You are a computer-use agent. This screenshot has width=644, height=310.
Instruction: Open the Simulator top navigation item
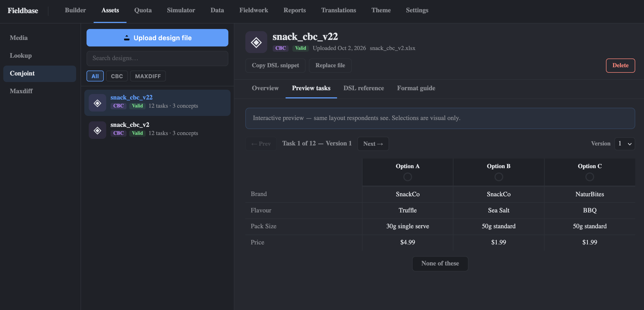[x=181, y=10]
